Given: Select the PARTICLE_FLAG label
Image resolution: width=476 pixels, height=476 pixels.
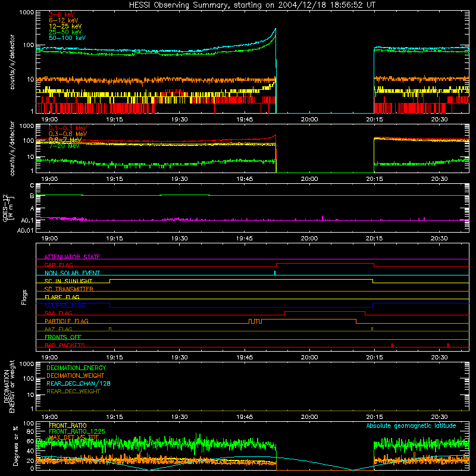Looking at the screenshot, I should coord(67,321).
